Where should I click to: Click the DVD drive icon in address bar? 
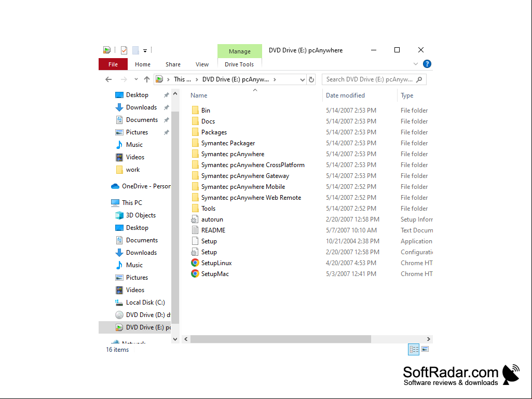159,79
